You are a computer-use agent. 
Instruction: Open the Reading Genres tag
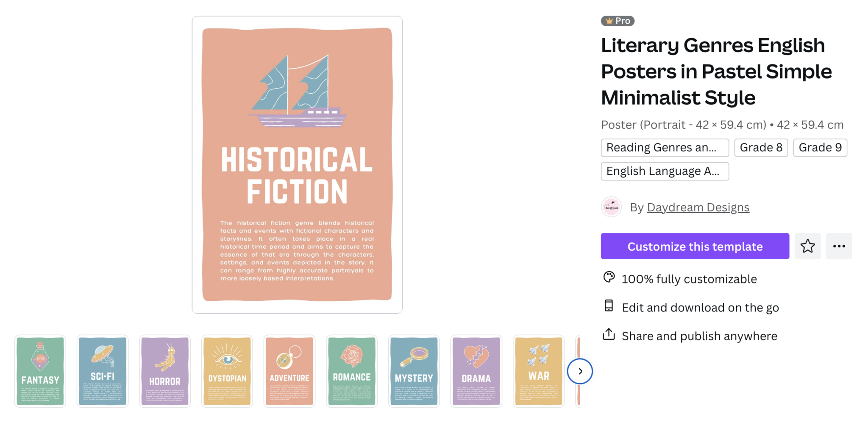[x=665, y=148]
